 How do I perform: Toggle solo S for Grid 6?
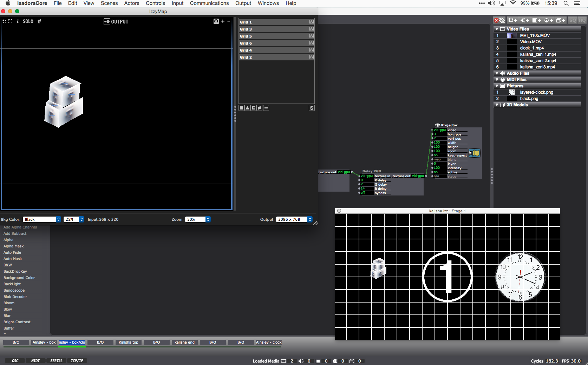coord(312,43)
